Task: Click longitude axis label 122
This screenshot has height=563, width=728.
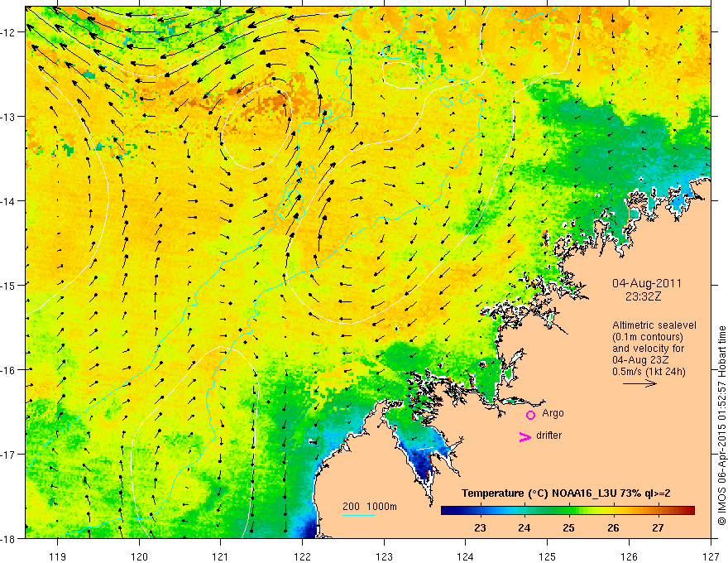Action: pos(302,556)
